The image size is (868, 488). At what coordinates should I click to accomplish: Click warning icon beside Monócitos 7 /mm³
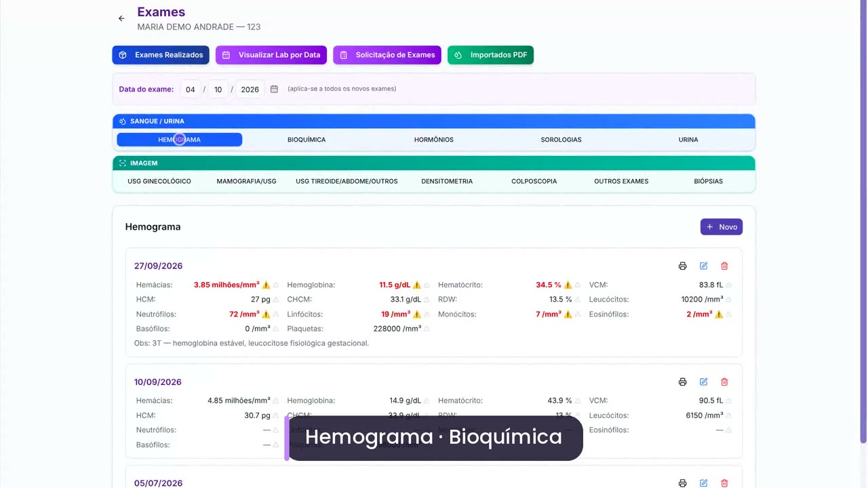coord(568,314)
